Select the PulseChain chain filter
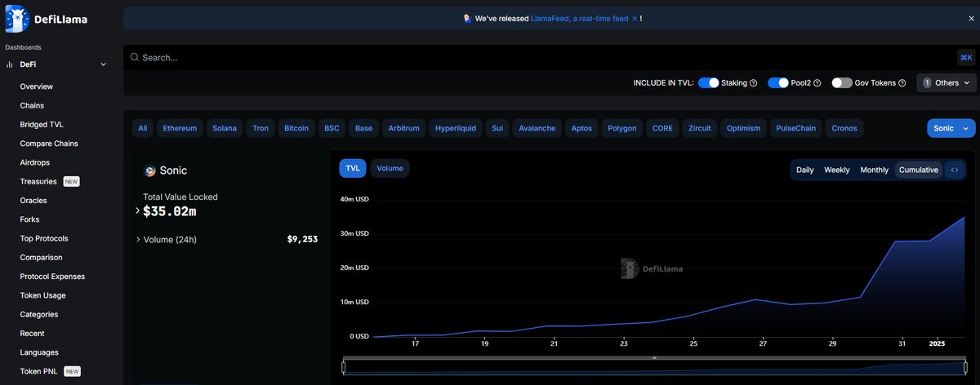This screenshot has height=385, width=980. click(x=795, y=128)
